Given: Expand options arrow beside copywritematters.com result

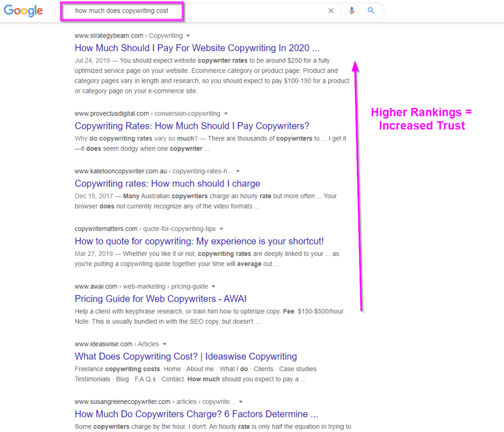Looking at the screenshot, I should (221, 229).
